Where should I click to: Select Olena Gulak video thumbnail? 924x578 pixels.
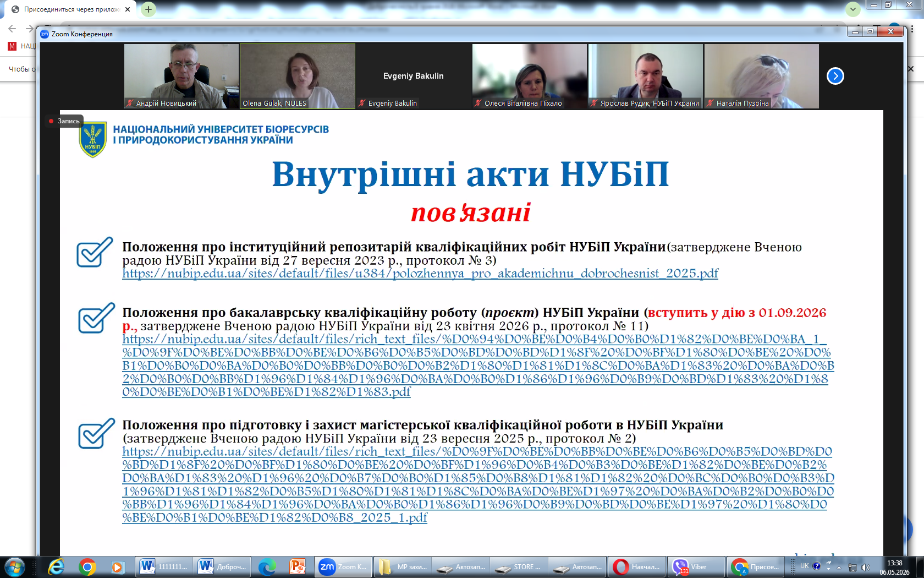298,76
